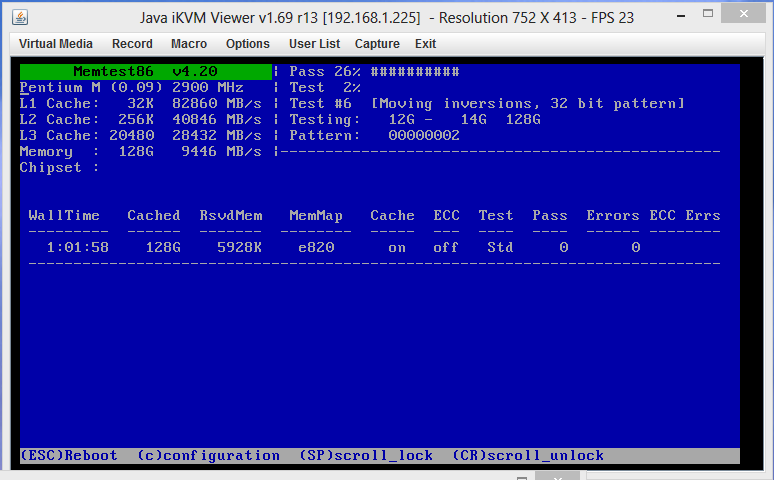Minimize the iKVM Viewer window

(681, 16)
